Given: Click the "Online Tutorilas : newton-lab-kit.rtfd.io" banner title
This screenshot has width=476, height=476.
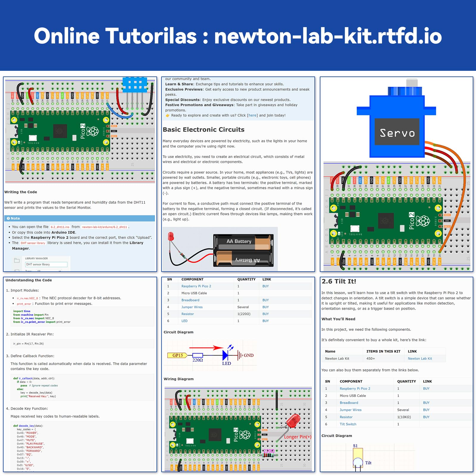Looking at the screenshot, I should pos(238,36).
